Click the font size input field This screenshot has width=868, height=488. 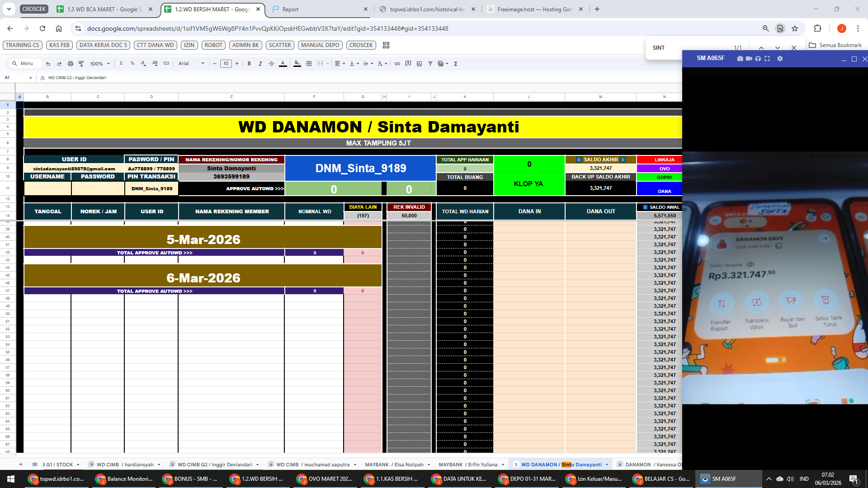(x=226, y=64)
